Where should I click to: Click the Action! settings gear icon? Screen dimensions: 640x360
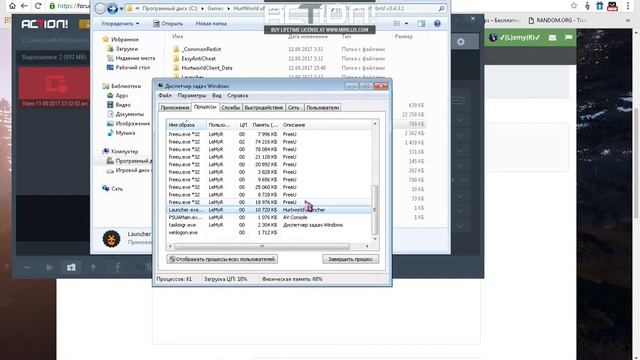pos(461,42)
